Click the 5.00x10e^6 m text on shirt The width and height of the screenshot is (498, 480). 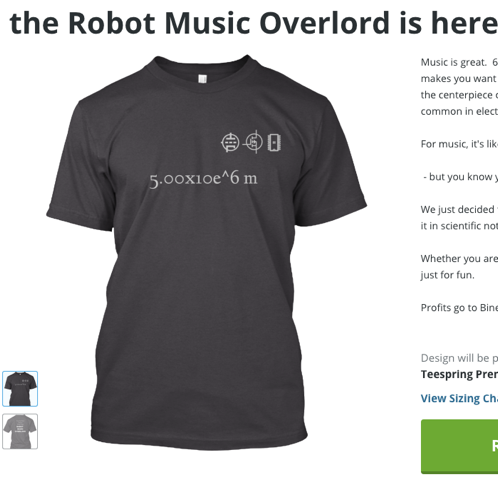203,179
